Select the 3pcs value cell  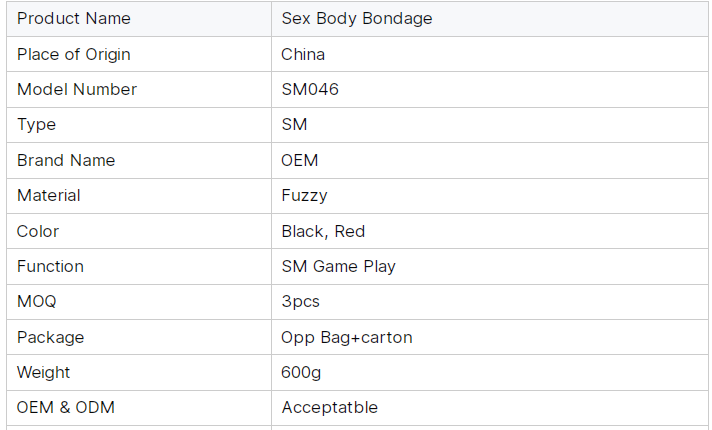point(490,302)
